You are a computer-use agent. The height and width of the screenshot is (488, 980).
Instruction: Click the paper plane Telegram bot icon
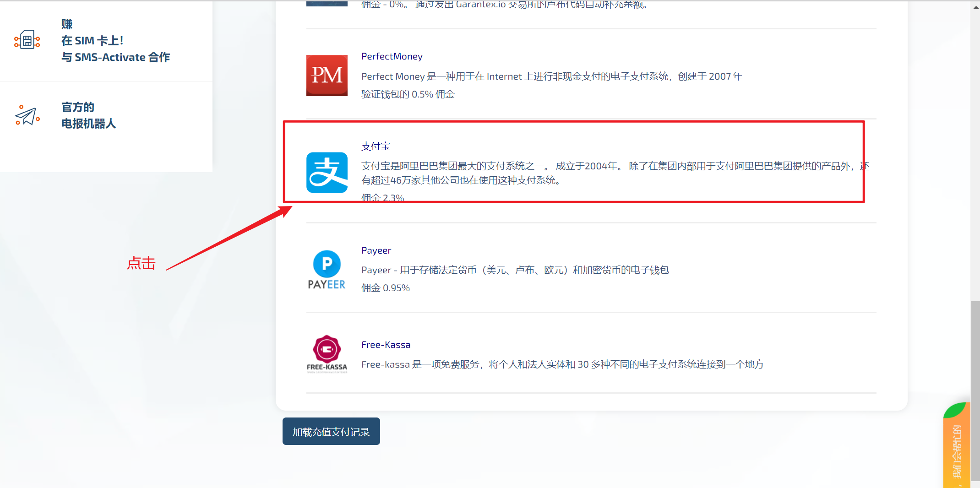click(26, 115)
